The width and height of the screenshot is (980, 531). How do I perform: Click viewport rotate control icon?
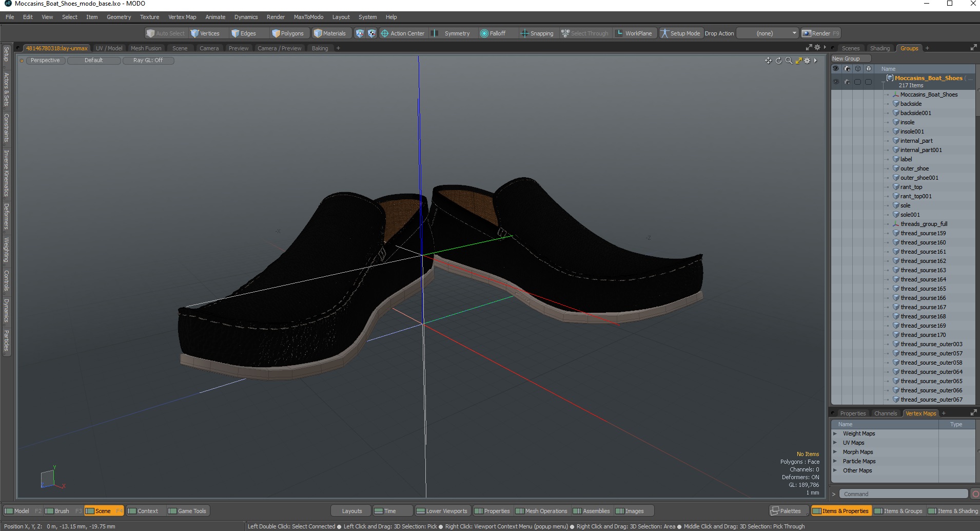[778, 61]
